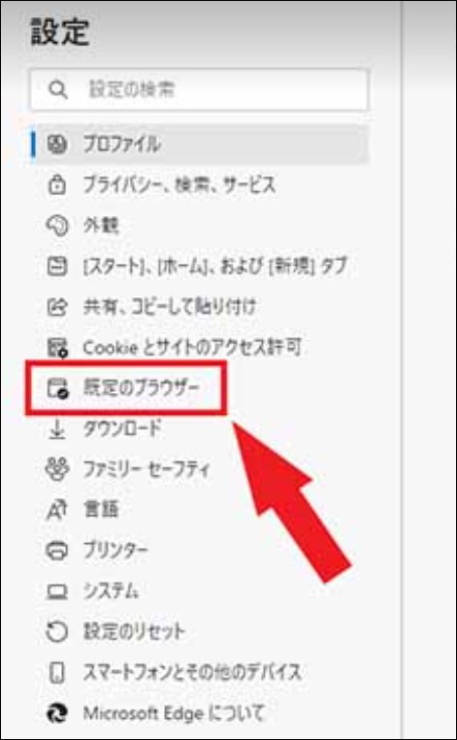457x740 pixels.
Task: Click the profile icon beside プロファイル
Action: click(x=57, y=143)
